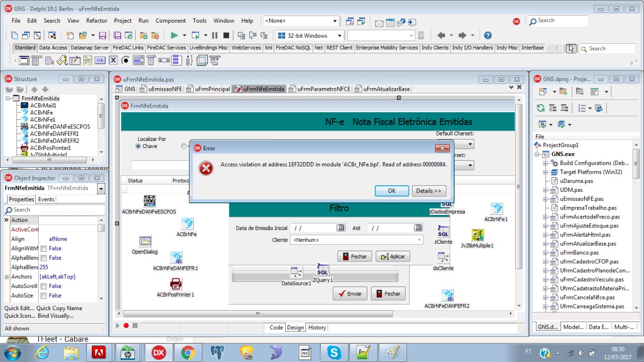Select the ACBrNFe component on the form
Screen dimensions: 644x362
[x=187, y=224]
